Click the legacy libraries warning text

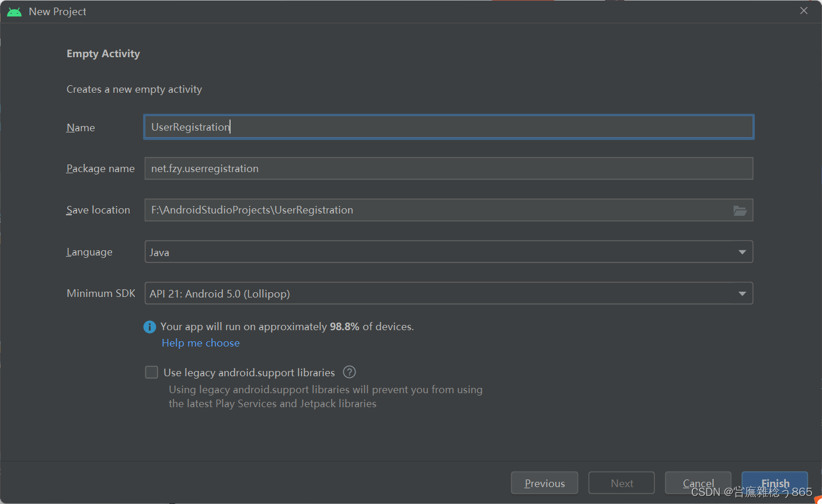(326, 397)
